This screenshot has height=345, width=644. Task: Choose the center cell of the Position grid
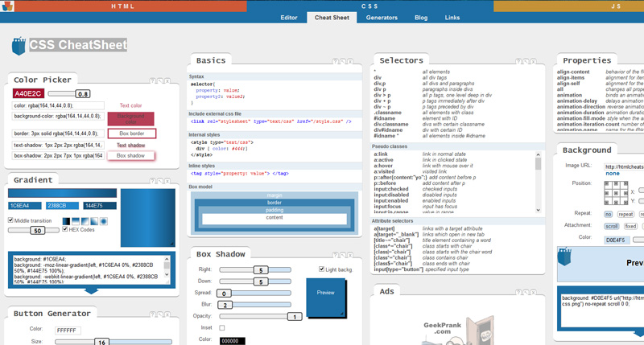click(x=615, y=193)
